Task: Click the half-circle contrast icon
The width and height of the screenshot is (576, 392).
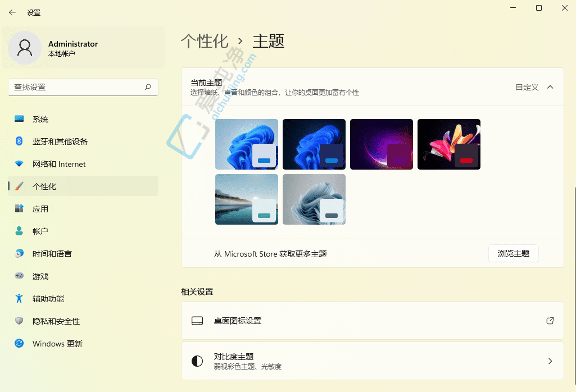Action: [x=197, y=361]
